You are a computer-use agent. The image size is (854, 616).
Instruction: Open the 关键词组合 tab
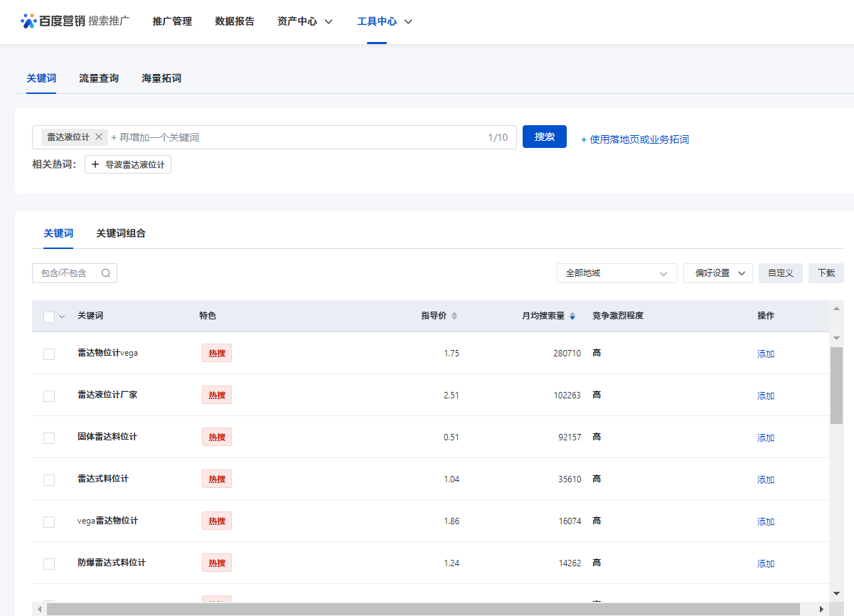[121, 233]
